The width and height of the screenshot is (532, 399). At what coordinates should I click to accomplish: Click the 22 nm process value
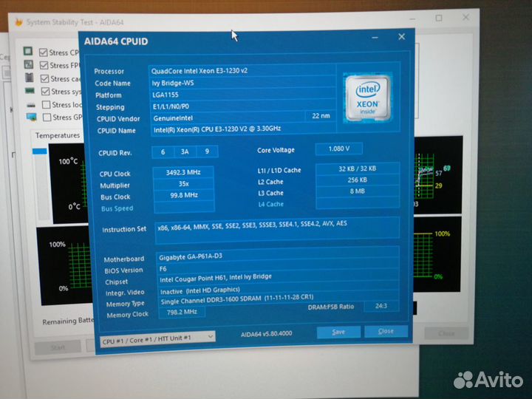[321, 116]
